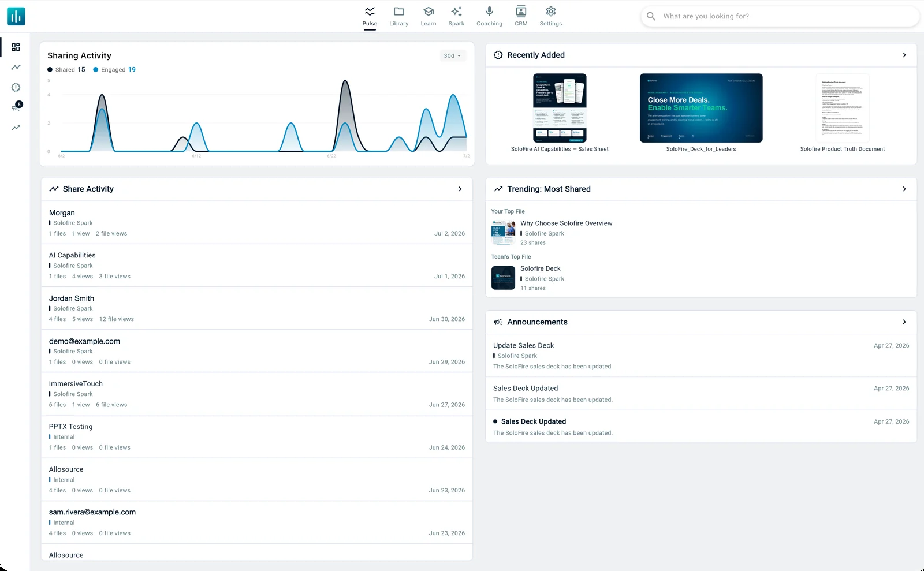This screenshot has width=924, height=571.
Task: Click the Why Choose Solofire Overview thumbnail
Action: [x=503, y=232]
